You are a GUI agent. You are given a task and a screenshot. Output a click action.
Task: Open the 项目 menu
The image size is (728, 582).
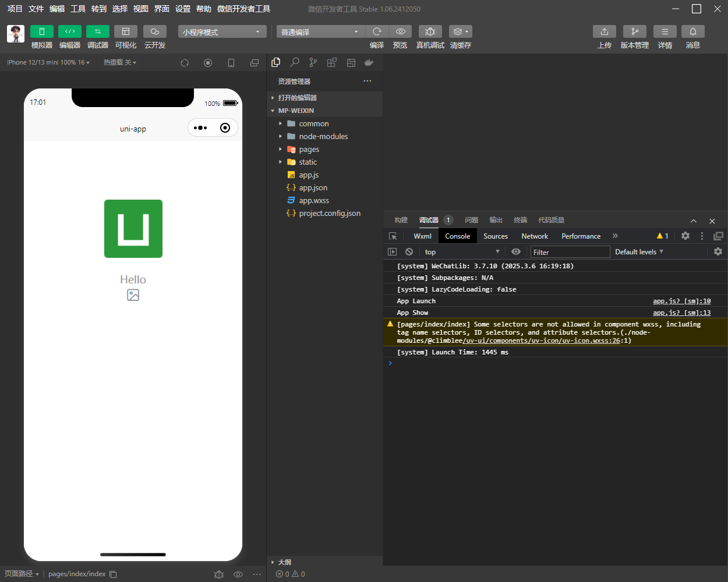(x=15, y=9)
